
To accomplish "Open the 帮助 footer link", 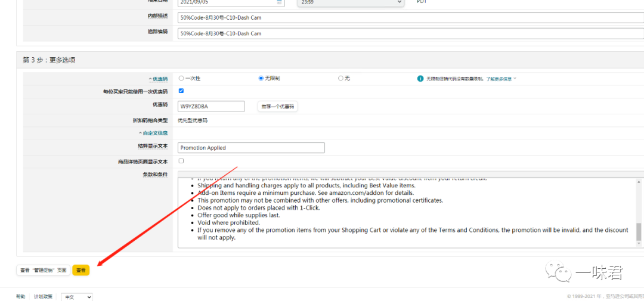I will (x=20, y=296).
